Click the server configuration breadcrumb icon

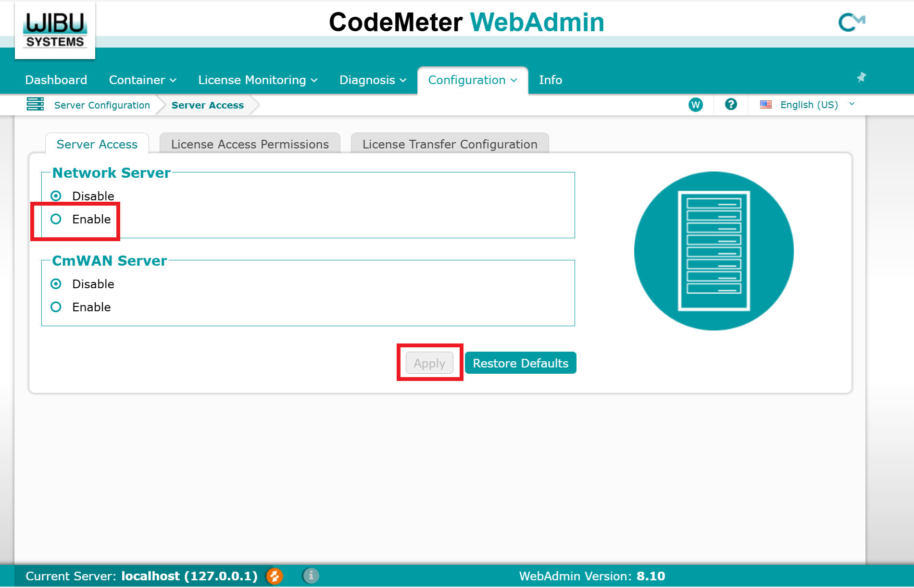tap(35, 104)
